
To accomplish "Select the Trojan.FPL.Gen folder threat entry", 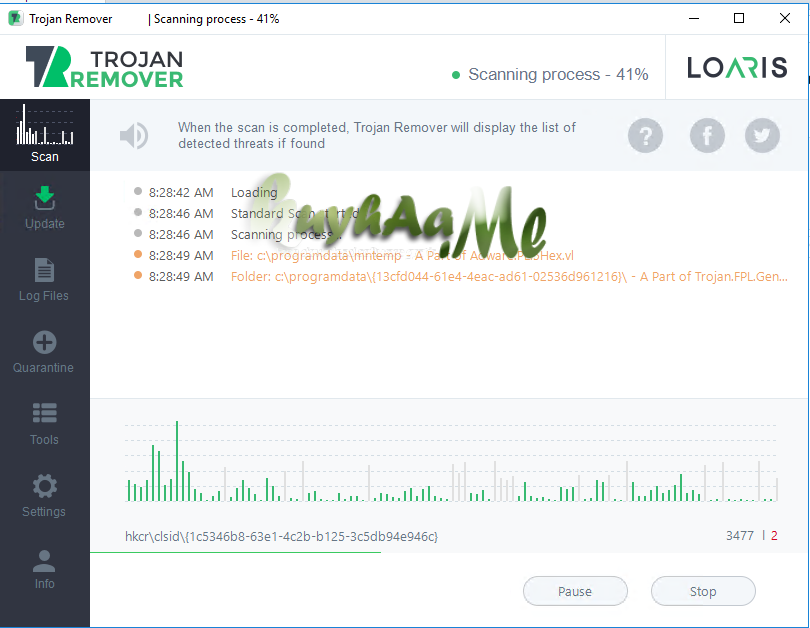I will click(x=460, y=276).
